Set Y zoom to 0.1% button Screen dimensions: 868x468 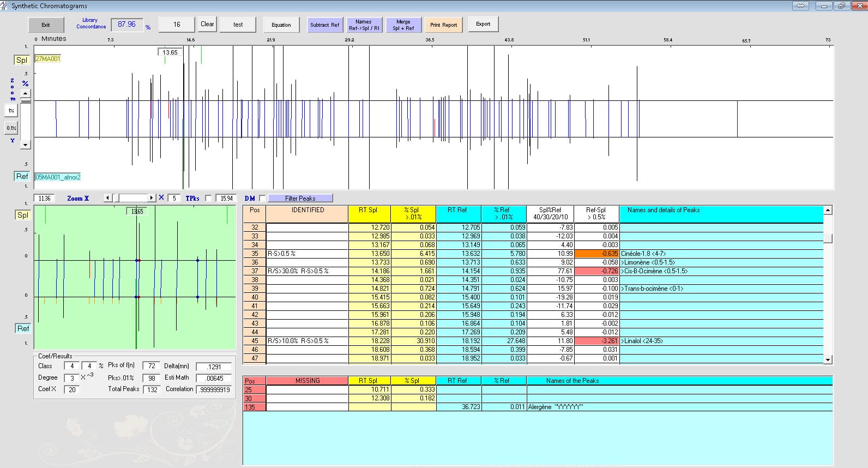tap(11, 128)
